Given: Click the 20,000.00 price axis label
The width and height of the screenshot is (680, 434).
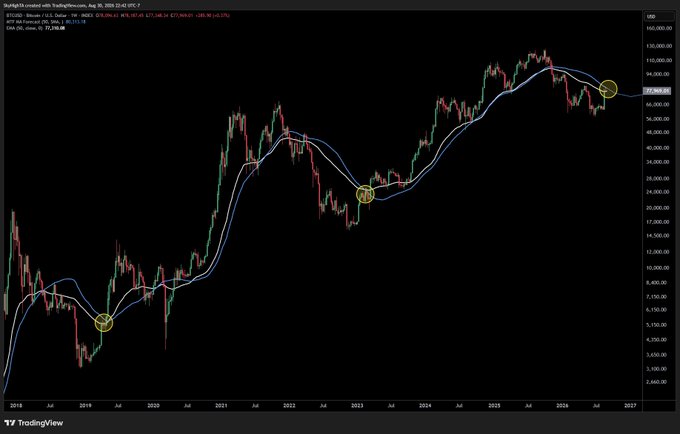Looking at the screenshot, I should click(658, 208).
